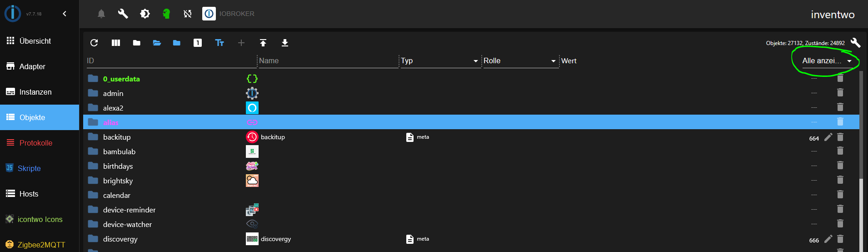Toggle expert mode head icon

[166, 14]
